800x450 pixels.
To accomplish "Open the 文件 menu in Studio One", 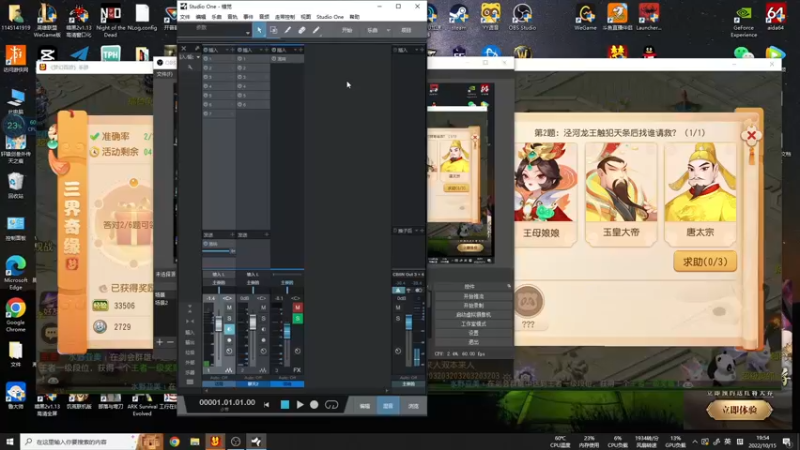I will point(185,17).
